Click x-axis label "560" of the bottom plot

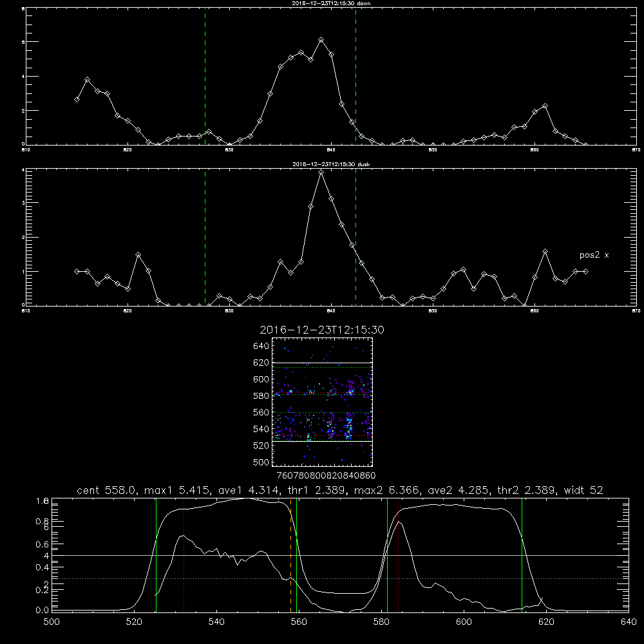click(299, 622)
